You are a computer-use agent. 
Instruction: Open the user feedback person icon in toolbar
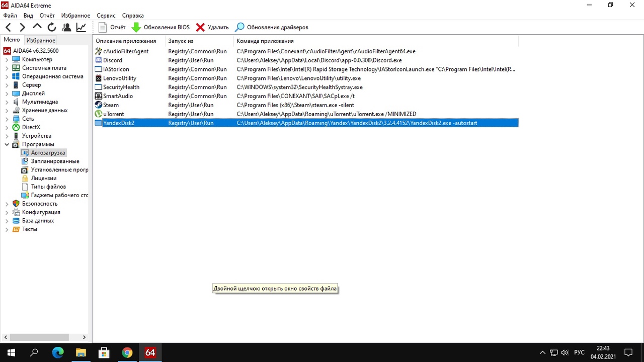pyautogui.click(x=66, y=27)
